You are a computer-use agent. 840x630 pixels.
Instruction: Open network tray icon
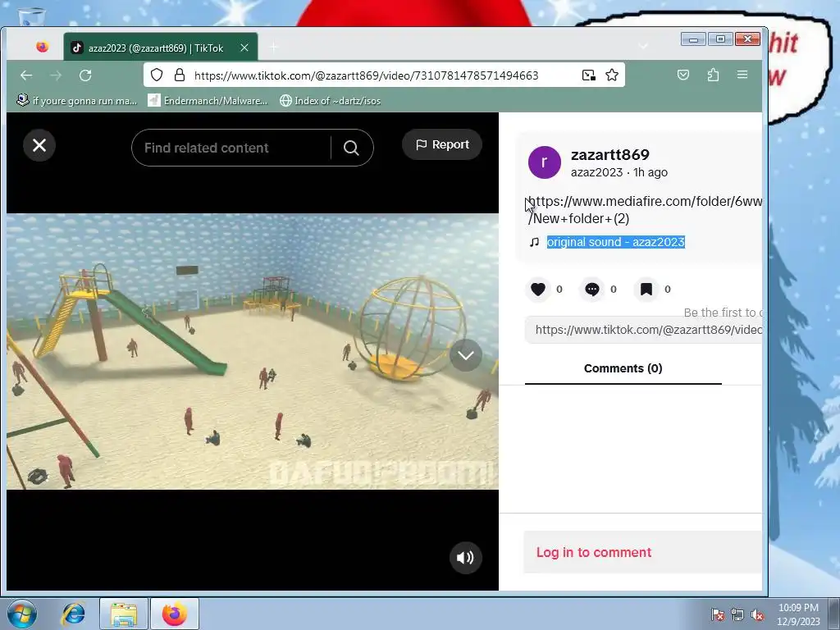(x=737, y=615)
